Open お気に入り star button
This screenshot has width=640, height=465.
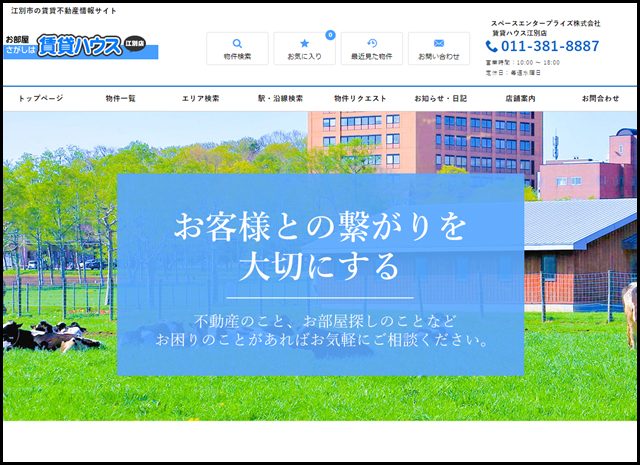coord(304,49)
